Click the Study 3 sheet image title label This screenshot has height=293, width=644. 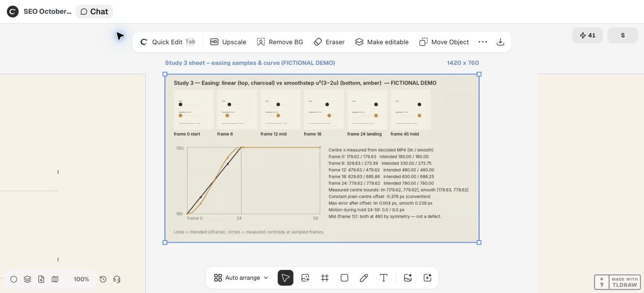click(250, 63)
